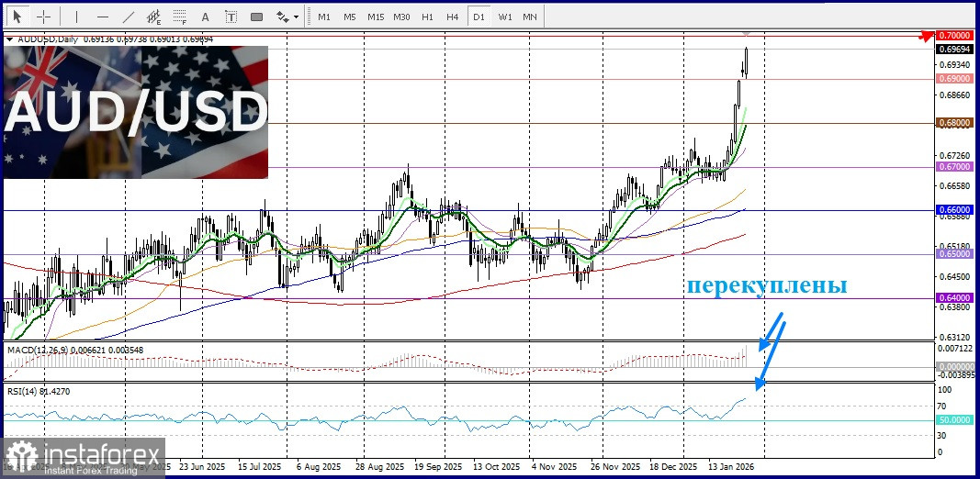
Task: Select the Fibonacci retracement tool
Action: 179,17
